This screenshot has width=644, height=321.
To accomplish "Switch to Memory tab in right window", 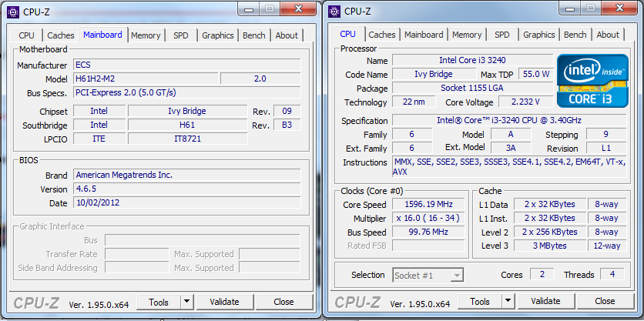I will (467, 35).
